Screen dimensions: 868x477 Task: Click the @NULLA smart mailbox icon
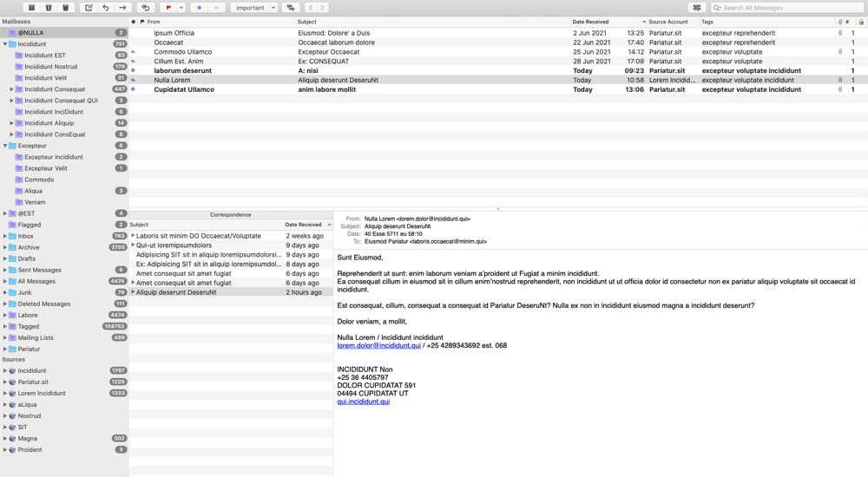coord(12,33)
